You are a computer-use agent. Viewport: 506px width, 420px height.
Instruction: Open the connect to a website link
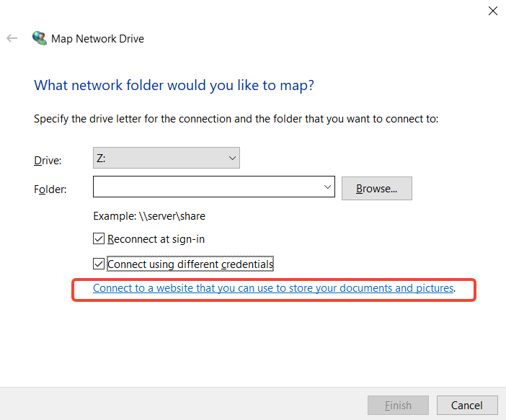(273, 287)
